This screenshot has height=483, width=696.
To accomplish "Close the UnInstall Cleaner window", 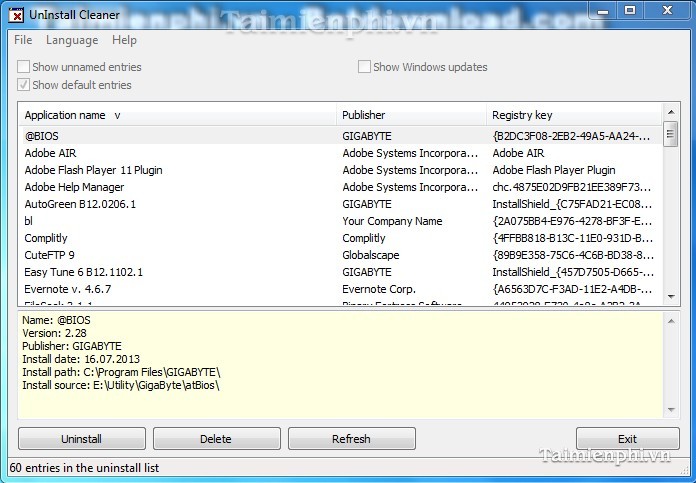I will [x=667, y=11].
